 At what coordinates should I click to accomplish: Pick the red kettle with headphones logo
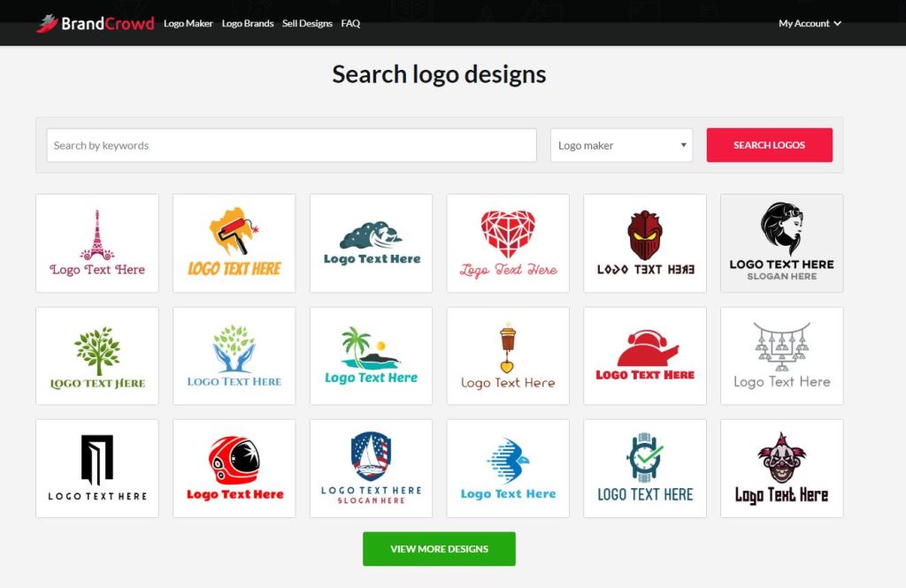click(x=645, y=355)
